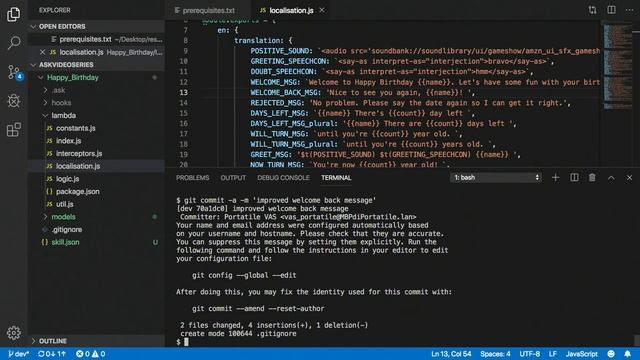
Task: Open the Source Control view
Action: point(14,72)
